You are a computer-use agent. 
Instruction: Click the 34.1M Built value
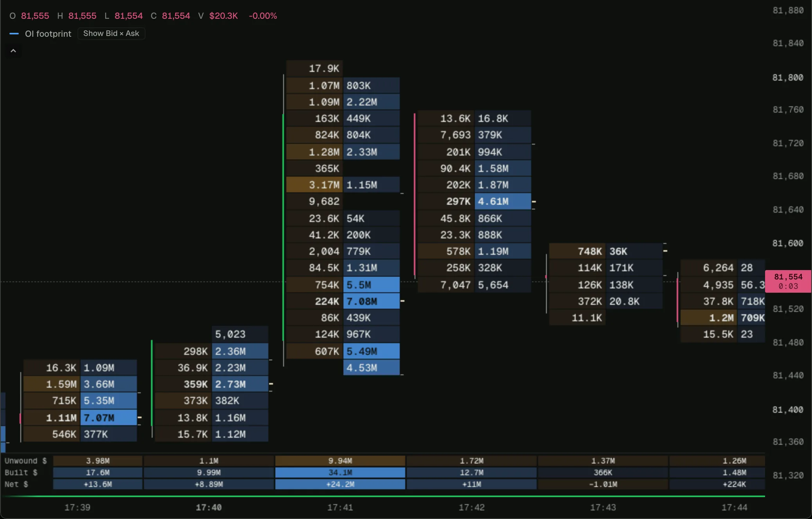[340, 472]
